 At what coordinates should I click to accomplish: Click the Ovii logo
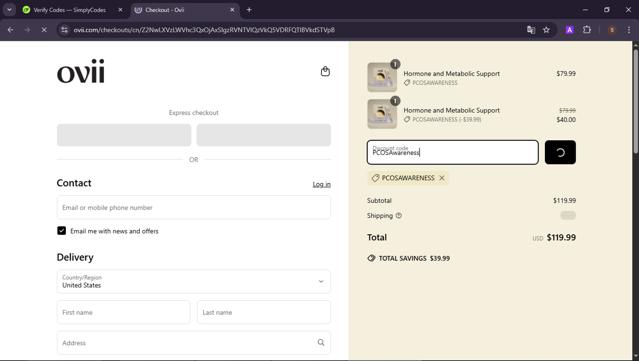point(81,71)
